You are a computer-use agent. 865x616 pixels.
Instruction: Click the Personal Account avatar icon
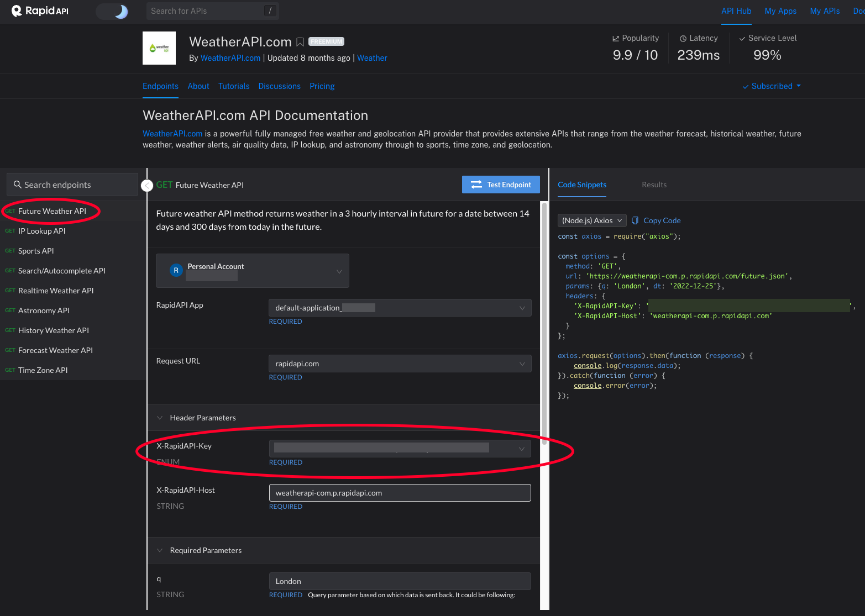click(x=176, y=270)
